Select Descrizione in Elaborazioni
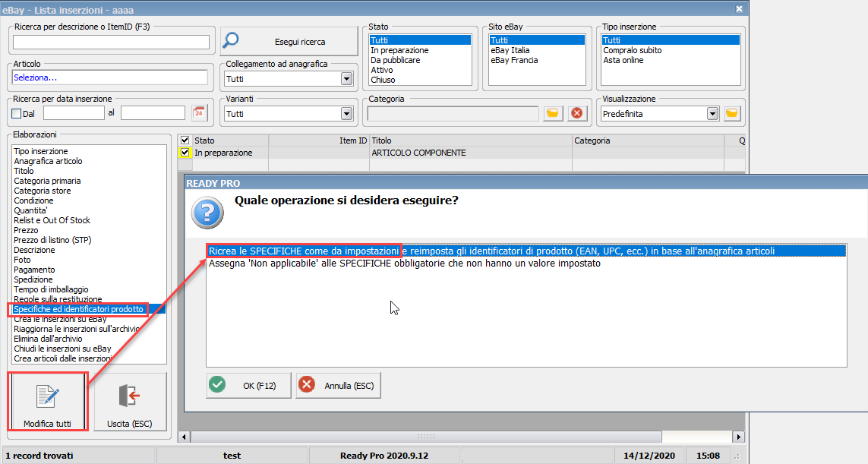 (89, 250)
